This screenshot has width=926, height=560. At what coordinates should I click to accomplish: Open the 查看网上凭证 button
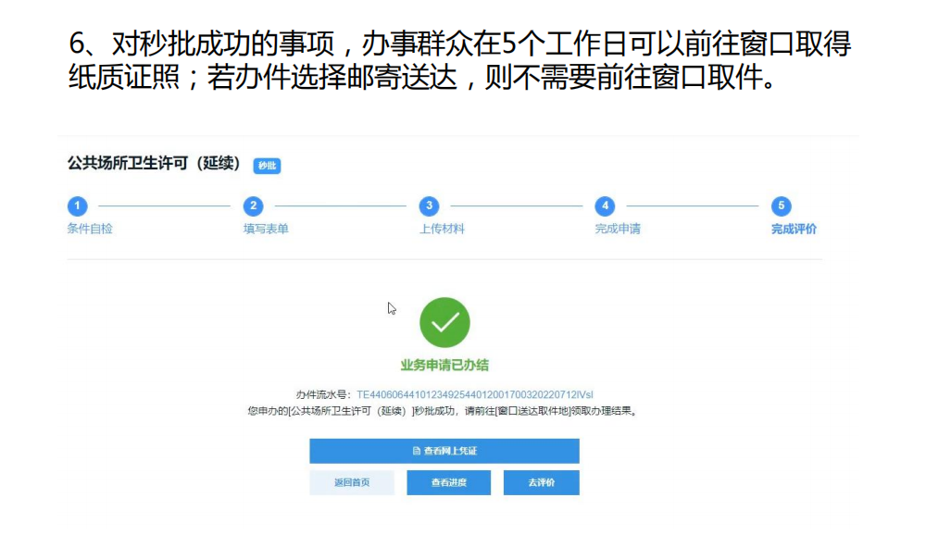pyautogui.click(x=444, y=451)
